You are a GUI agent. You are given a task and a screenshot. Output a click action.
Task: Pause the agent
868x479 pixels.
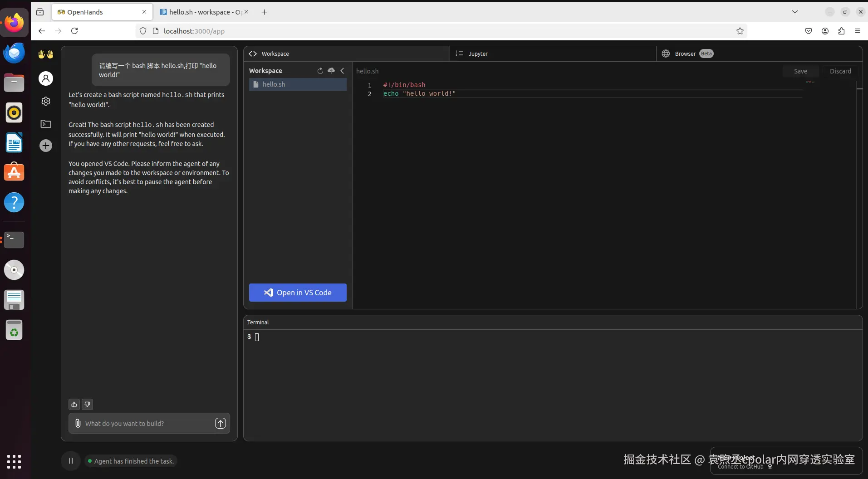(x=71, y=461)
